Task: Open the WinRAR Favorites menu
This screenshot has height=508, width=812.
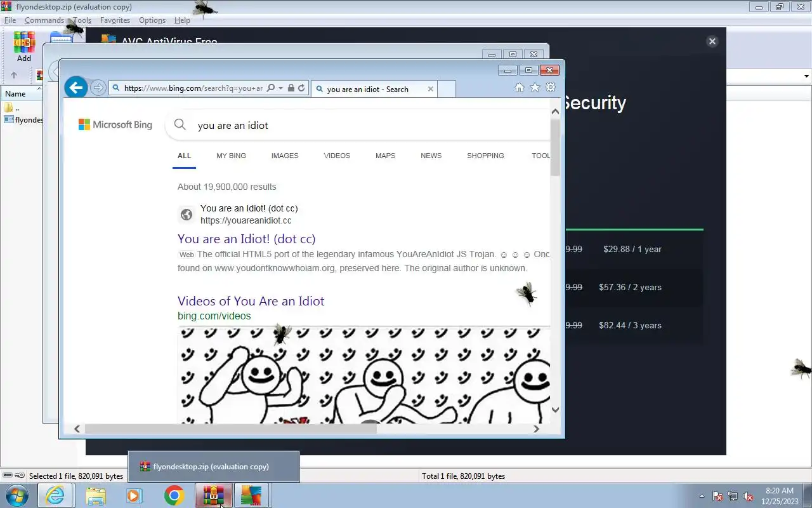Action: point(115,20)
